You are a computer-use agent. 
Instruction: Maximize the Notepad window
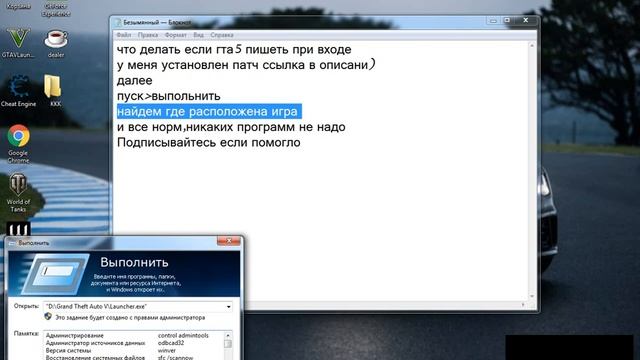[x=507, y=20]
